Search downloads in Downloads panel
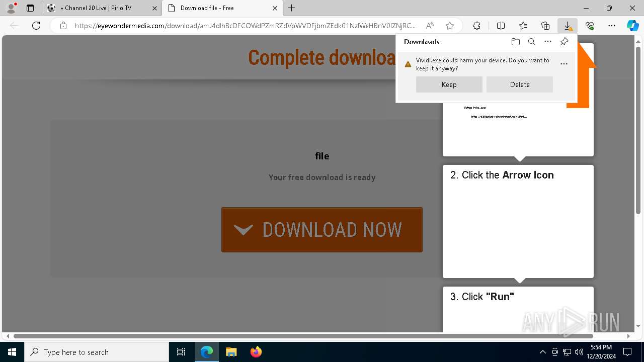This screenshot has width=644, height=362. pos(532,42)
